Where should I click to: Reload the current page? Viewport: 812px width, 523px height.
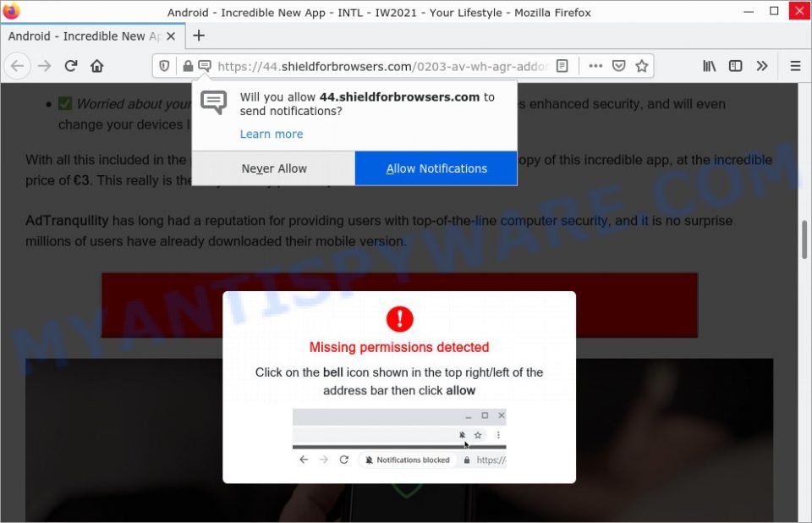pos(71,66)
